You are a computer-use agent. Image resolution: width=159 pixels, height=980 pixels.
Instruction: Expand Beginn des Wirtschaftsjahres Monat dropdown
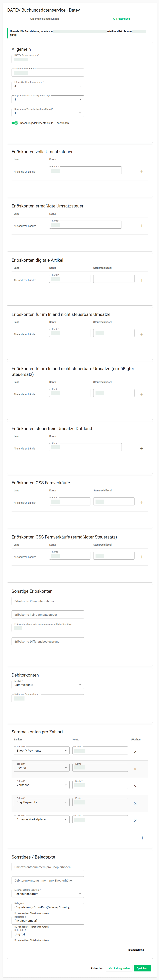pyautogui.click(x=48, y=113)
